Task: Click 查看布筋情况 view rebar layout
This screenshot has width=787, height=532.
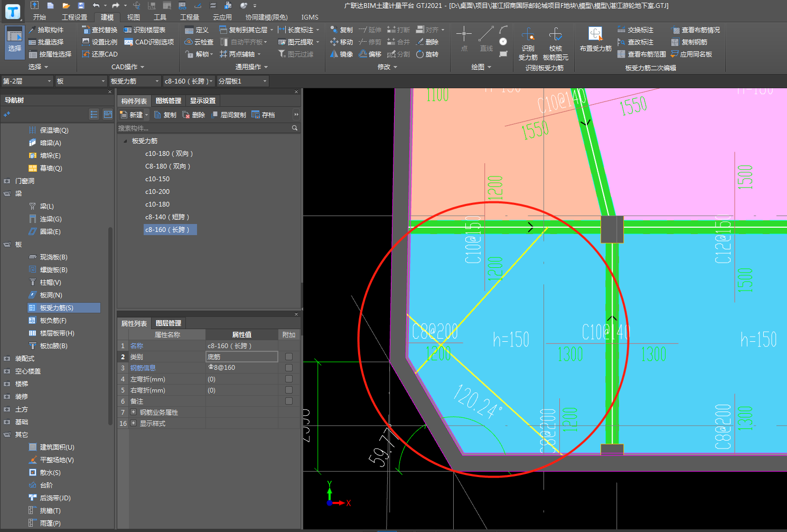Action: [x=696, y=30]
